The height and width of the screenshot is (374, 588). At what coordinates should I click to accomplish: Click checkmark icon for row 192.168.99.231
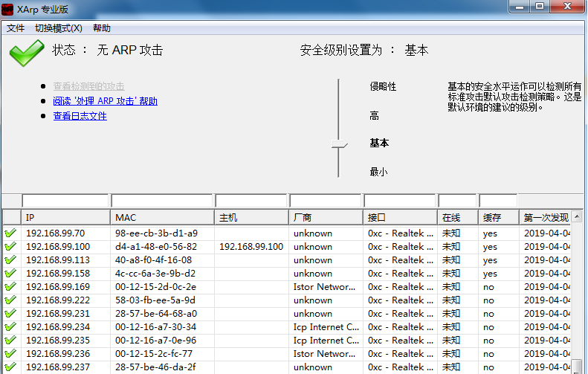[10, 313]
